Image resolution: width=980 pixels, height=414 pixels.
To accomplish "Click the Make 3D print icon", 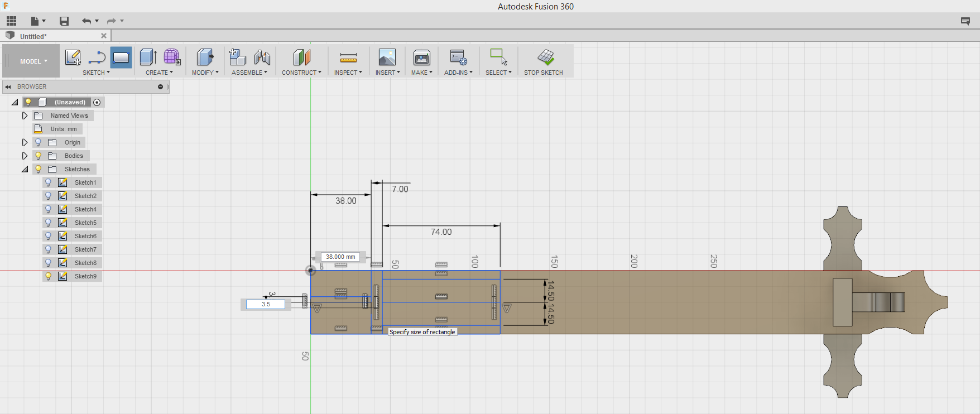I will click(x=422, y=57).
